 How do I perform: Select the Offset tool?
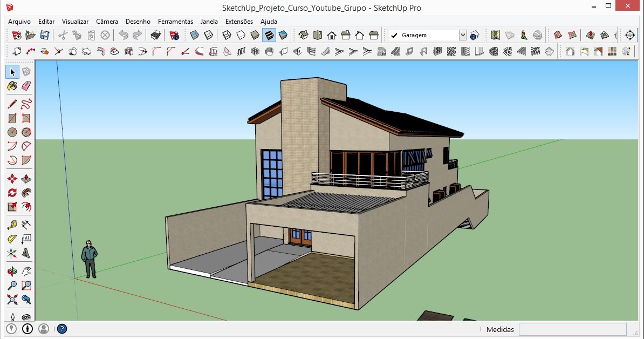(26, 207)
